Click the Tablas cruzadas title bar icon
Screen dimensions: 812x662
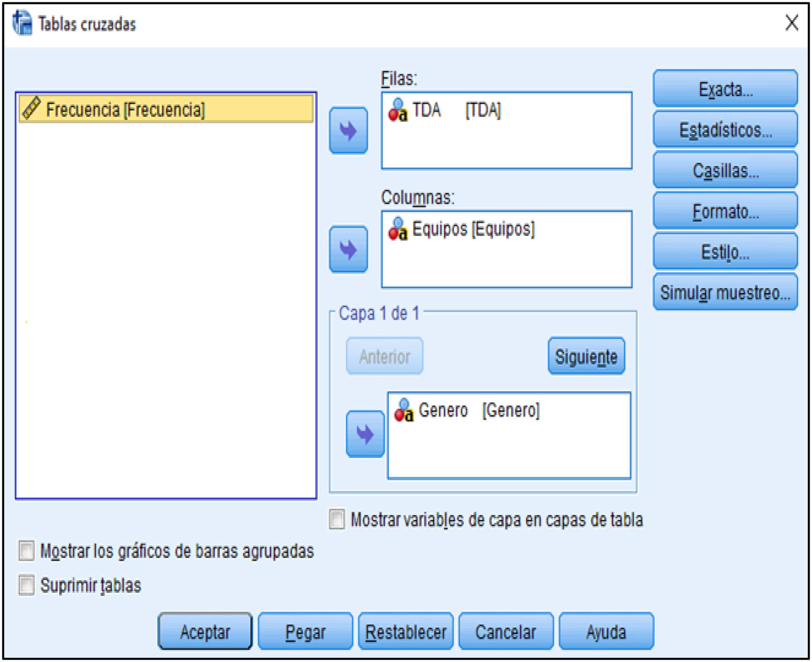(x=22, y=23)
